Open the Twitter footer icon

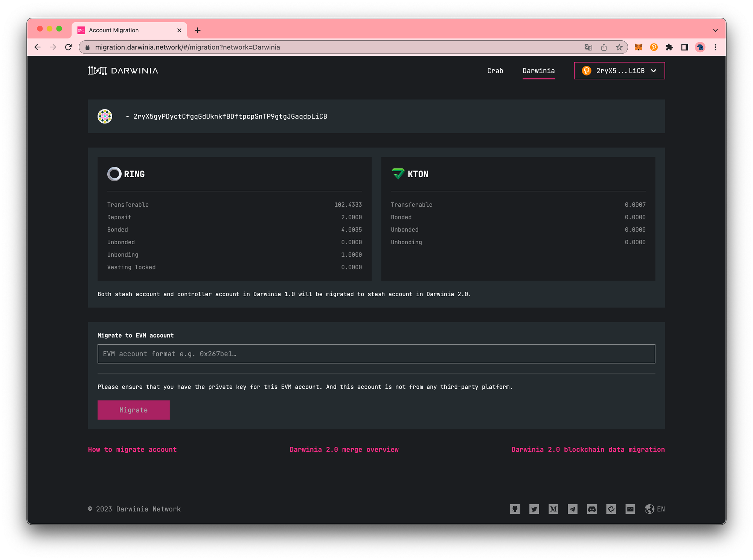coord(534,509)
